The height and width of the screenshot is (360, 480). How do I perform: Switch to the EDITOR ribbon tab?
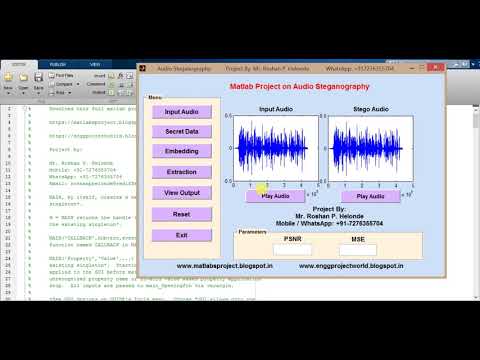[x=19, y=64]
